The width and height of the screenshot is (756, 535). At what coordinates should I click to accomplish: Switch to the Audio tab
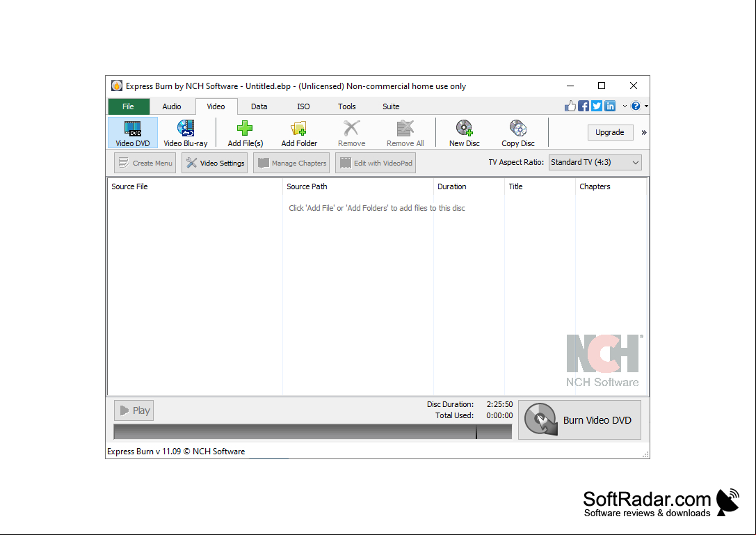tap(172, 106)
